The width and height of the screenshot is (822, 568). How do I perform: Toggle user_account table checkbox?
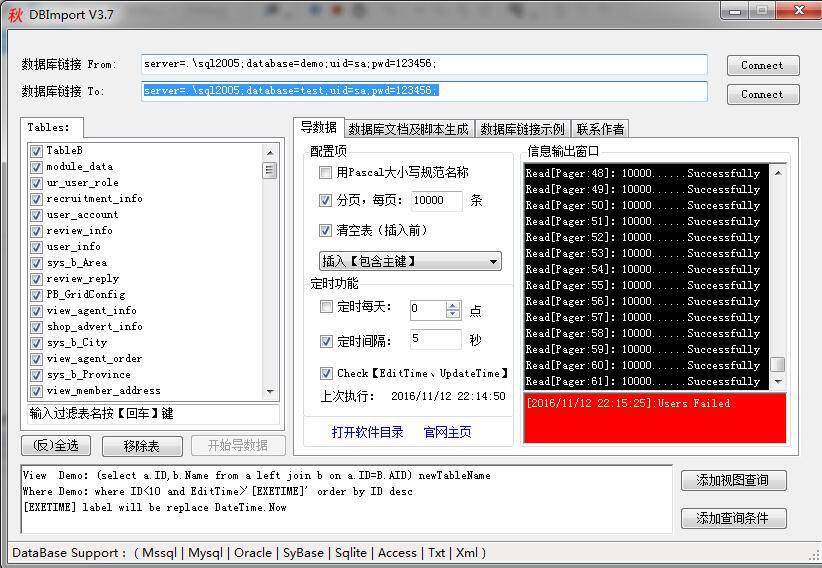tap(36, 215)
